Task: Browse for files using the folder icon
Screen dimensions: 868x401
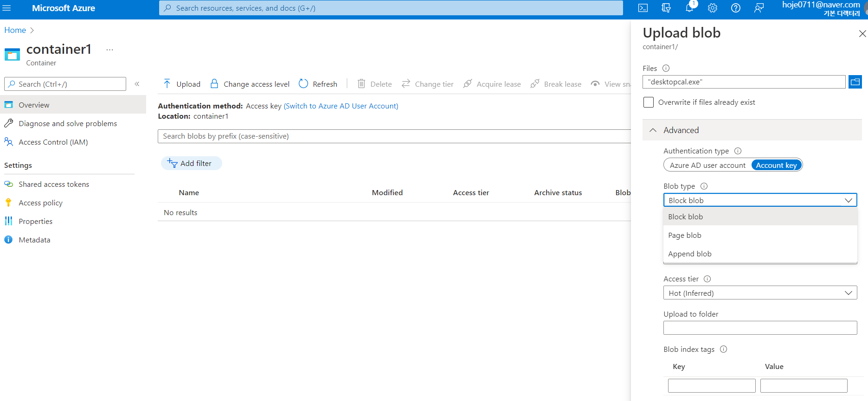Action: click(855, 82)
